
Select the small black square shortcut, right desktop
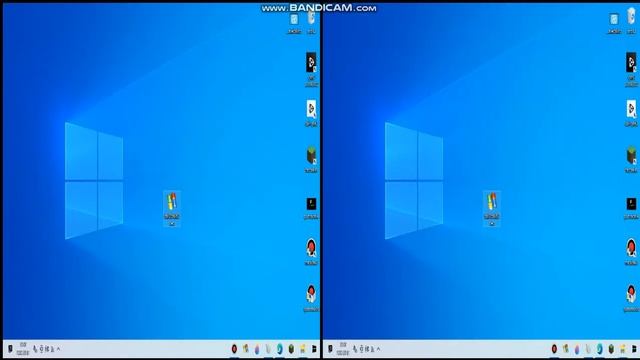(631, 204)
